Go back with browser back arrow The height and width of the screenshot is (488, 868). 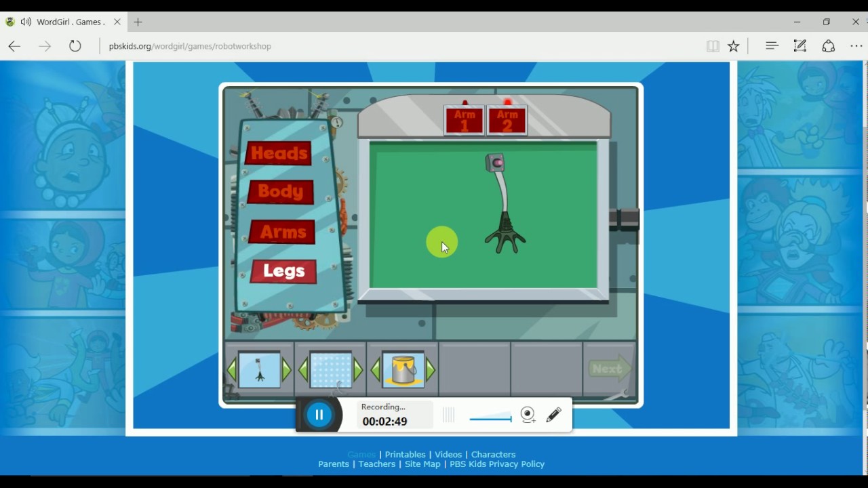click(x=14, y=46)
